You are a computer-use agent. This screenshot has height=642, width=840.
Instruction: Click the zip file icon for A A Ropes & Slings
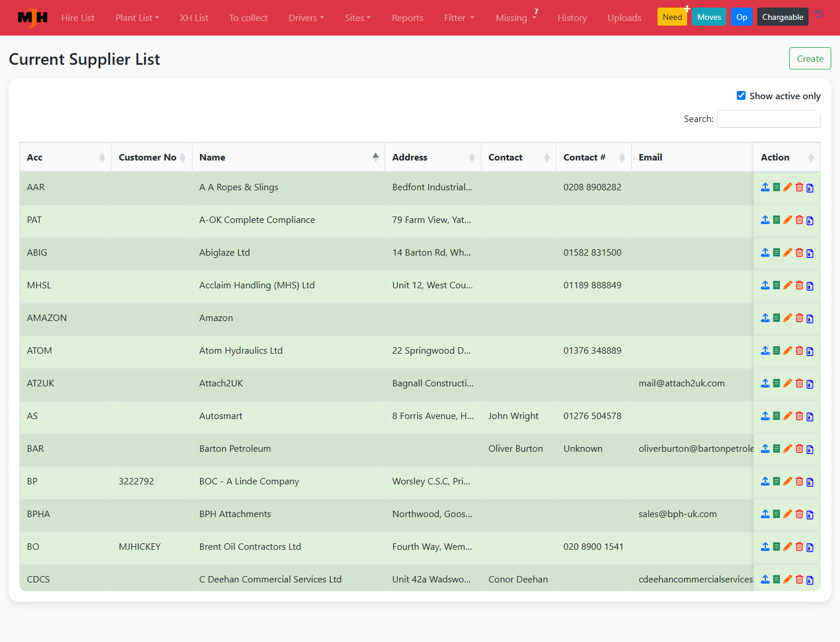(x=810, y=188)
